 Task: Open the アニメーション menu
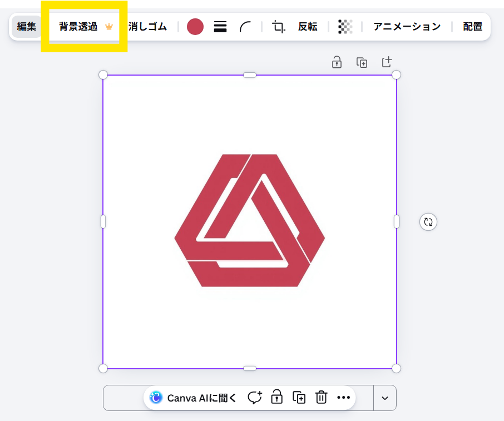pos(407,26)
